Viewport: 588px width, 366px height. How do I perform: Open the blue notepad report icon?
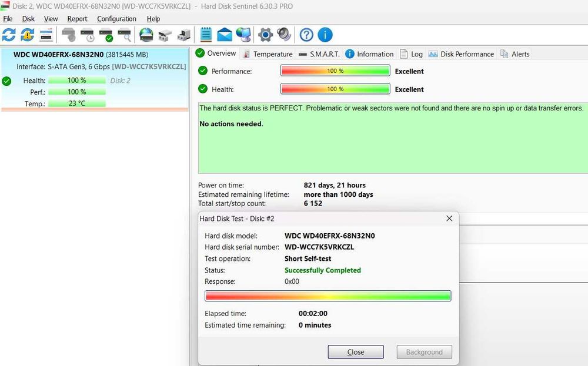coord(206,35)
